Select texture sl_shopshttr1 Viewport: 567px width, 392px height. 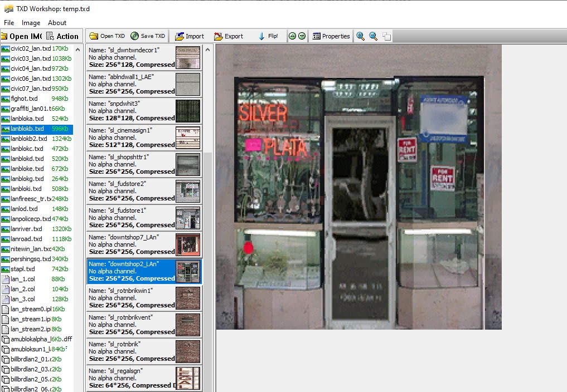[x=144, y=164]
